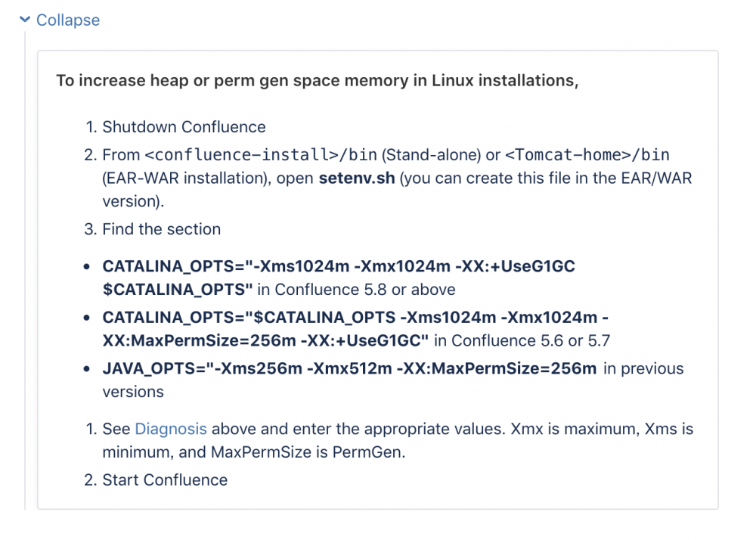Click the Collapse link text
756x540 pixels.
68,20
